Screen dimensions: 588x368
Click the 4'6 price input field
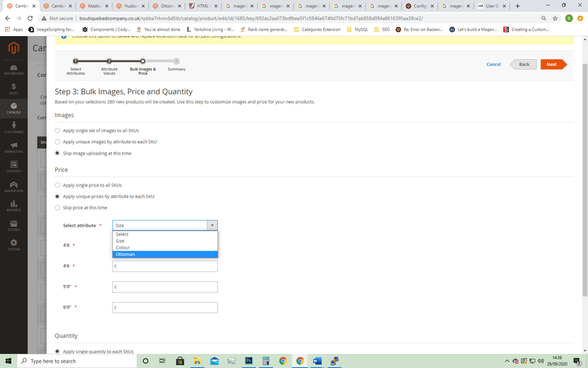point(165,267)
